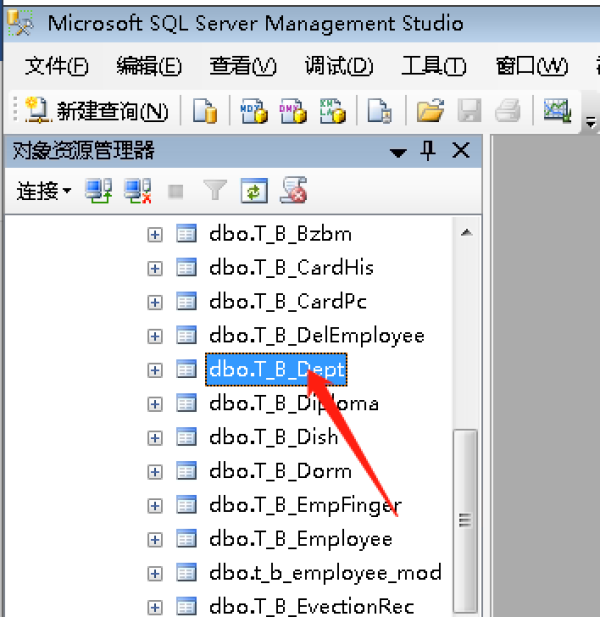This screenshot has width=600, height=617.
Task: Open the 工具(T) menu
Action: tap(434, 66)
